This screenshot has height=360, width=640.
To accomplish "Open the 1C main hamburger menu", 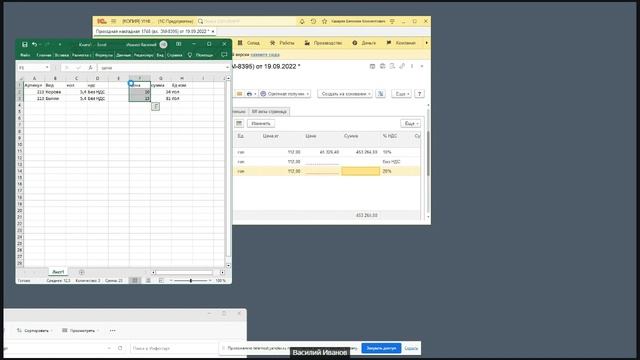I will pos(113,21).
